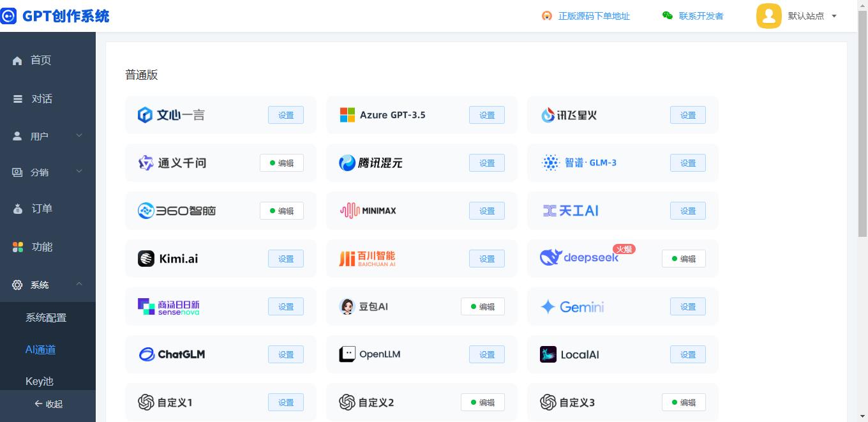
Task: Open 编辑 for enabled 360智脑 channel
Action: 281,211
